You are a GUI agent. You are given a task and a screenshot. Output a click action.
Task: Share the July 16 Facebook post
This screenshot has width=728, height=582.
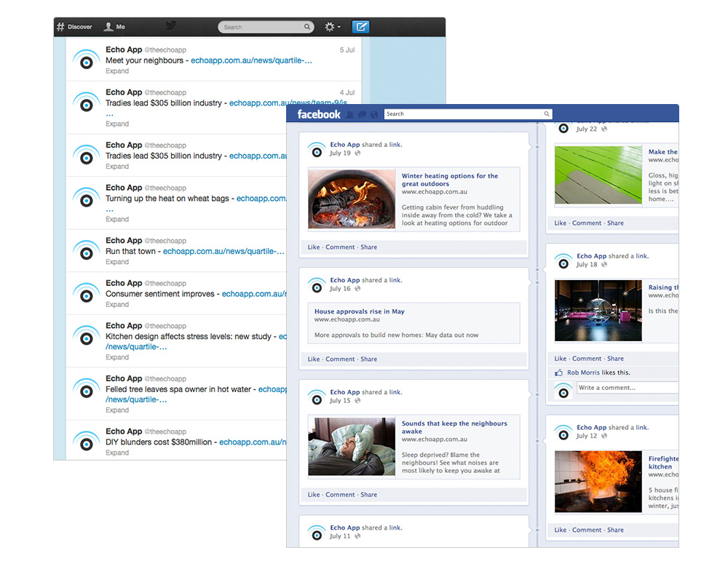(x=368, y=359)
